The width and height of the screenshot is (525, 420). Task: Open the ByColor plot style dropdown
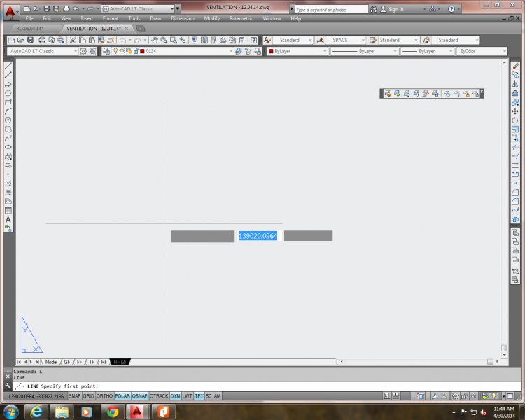(x=482, y=51)
